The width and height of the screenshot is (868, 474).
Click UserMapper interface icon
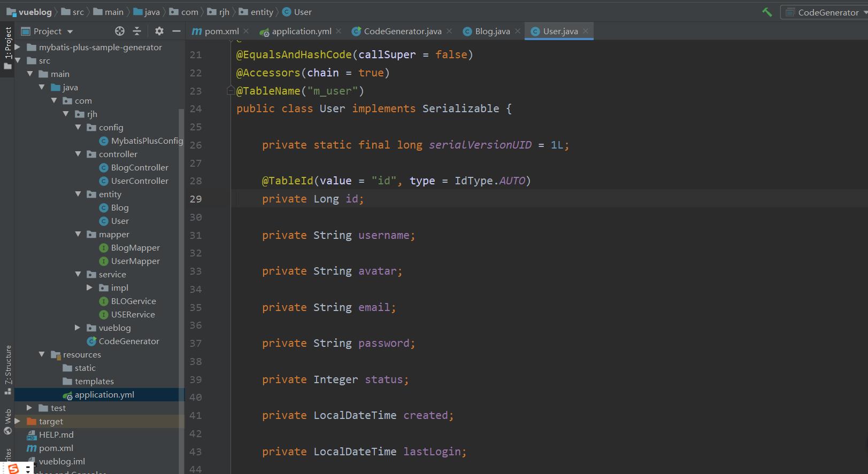click(x=104, y=261)
